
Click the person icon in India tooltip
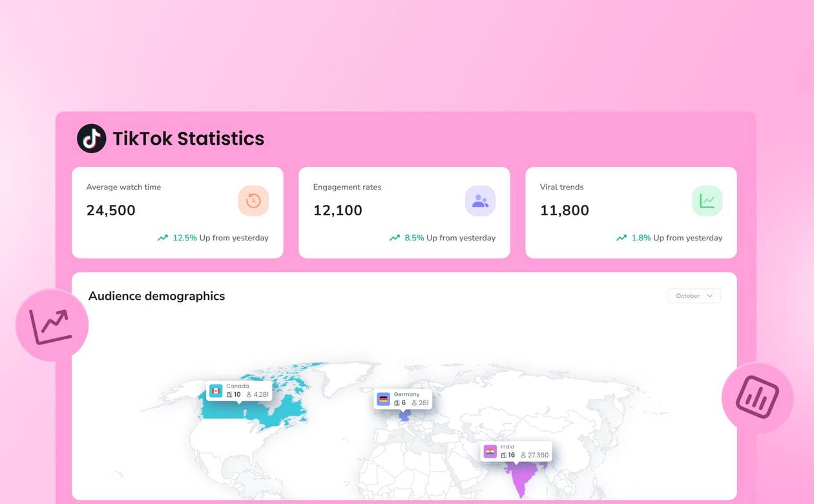pyautogui.click(x=524, y=456)
